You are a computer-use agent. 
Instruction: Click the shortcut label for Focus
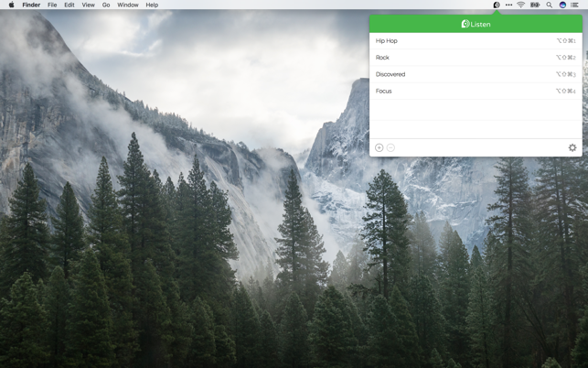click(x=566, y=91)
